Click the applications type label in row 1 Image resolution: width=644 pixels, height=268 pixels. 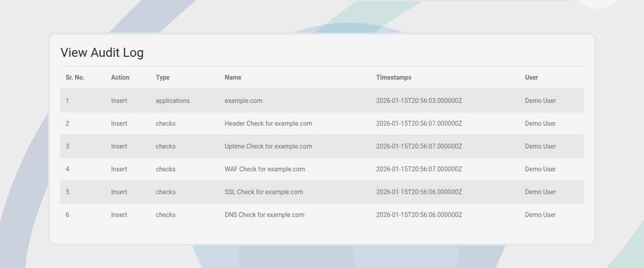(x=173, y=100)
